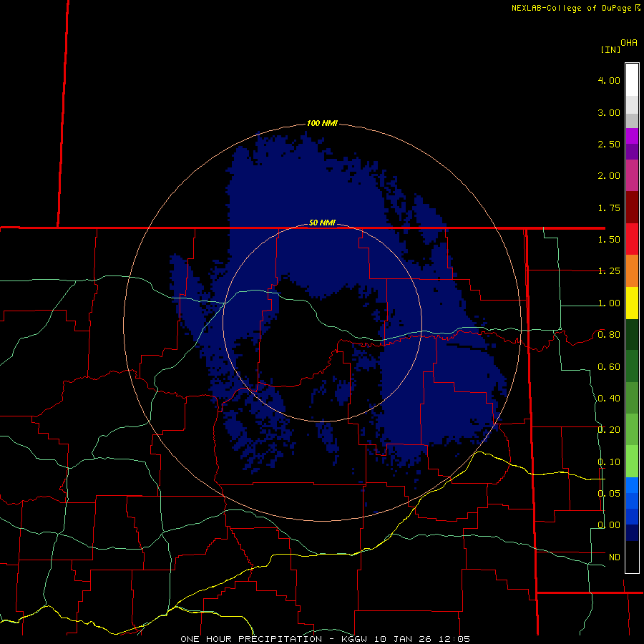Click the lime green swatch beside 0.10
Image resolution: width=644 pixels, height=644 pixels.
click(632, 462)
